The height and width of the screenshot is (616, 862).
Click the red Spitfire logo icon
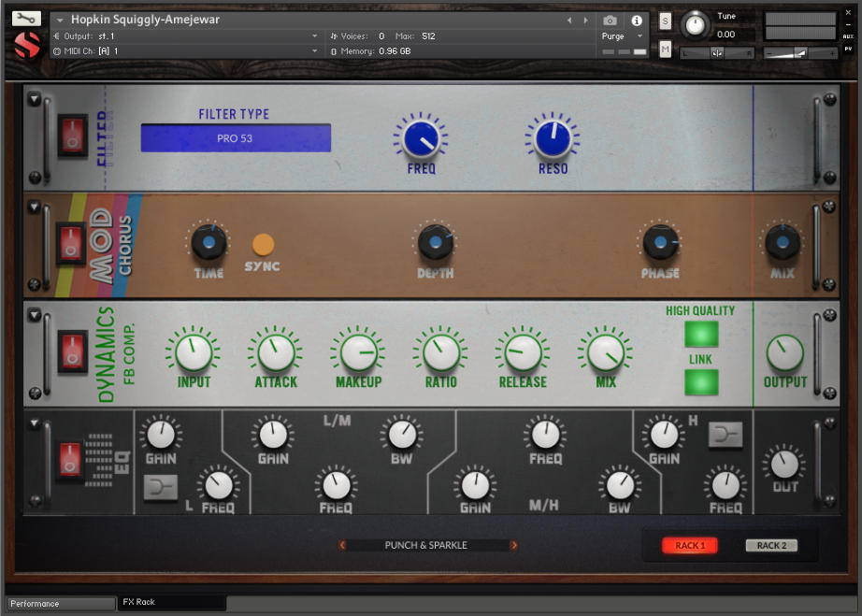pyautogui.click(x=26, y=43)
